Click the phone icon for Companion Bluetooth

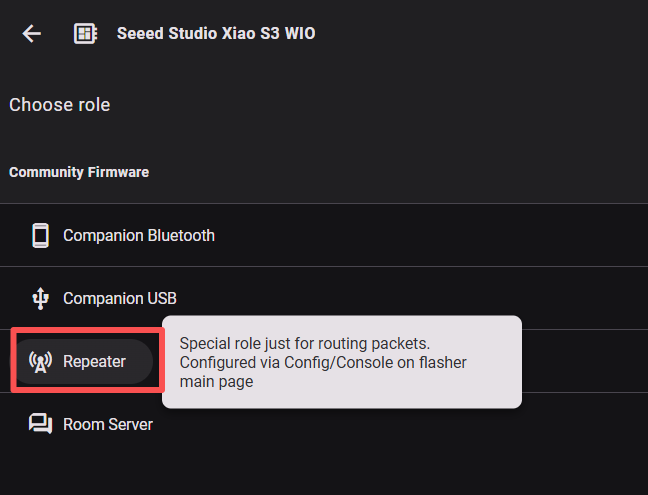pyautogui.click(x=40, y=236)
